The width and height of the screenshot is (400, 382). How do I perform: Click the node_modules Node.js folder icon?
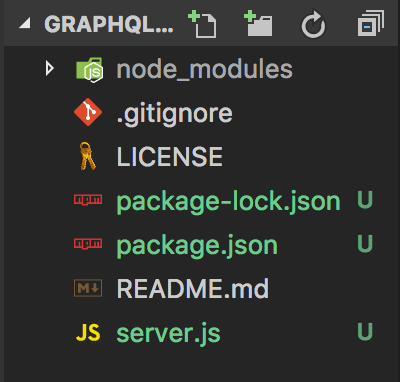click(x=90, y=70)
